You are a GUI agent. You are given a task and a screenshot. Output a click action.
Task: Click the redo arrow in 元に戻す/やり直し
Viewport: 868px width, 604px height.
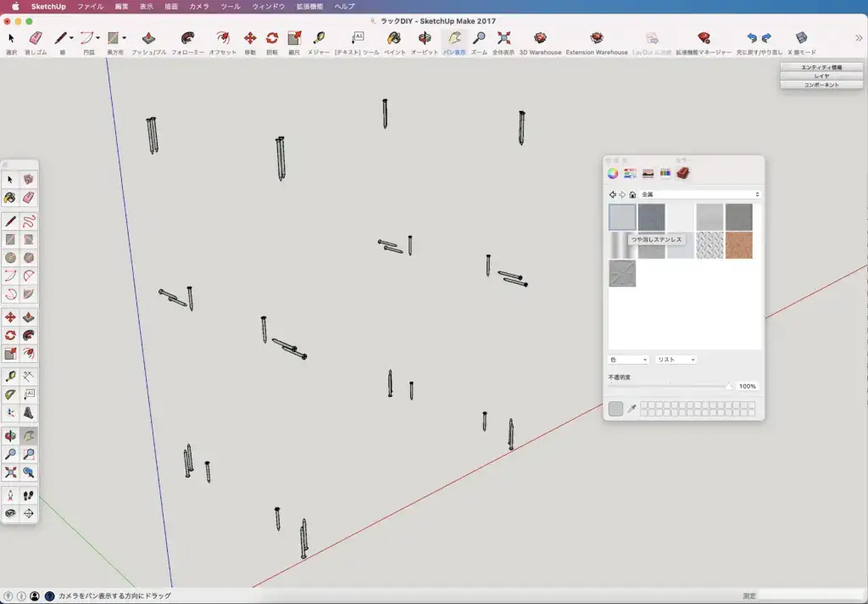tap(766, 37)
